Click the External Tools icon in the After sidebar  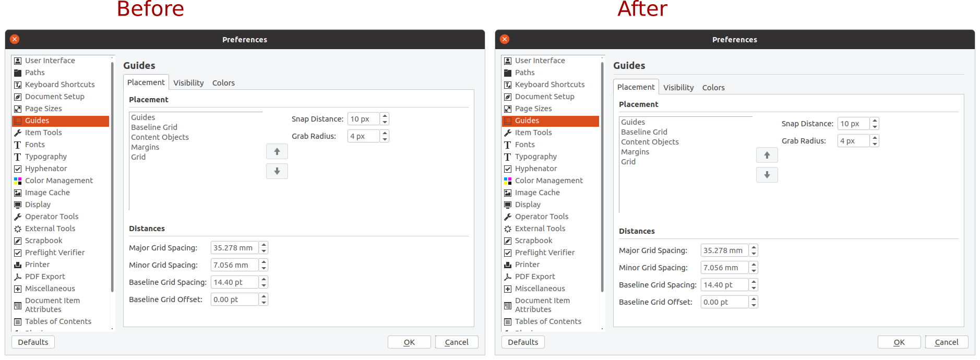tap(508, 229)
